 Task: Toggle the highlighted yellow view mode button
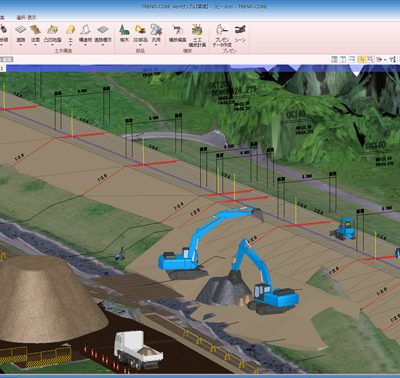point(362,59)
